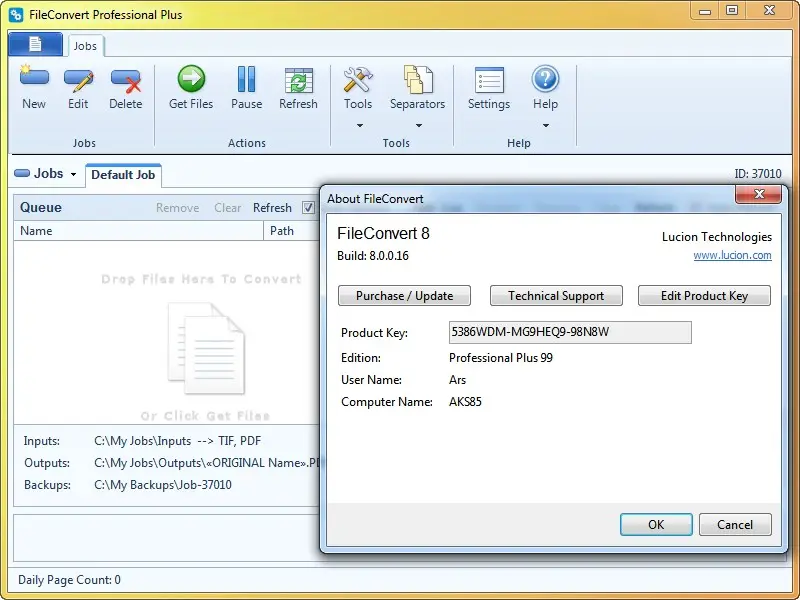Click Remove in the Queue header
Image resolution: width=800 pixels, height=600 pixels.
click(x=178, y=208)
